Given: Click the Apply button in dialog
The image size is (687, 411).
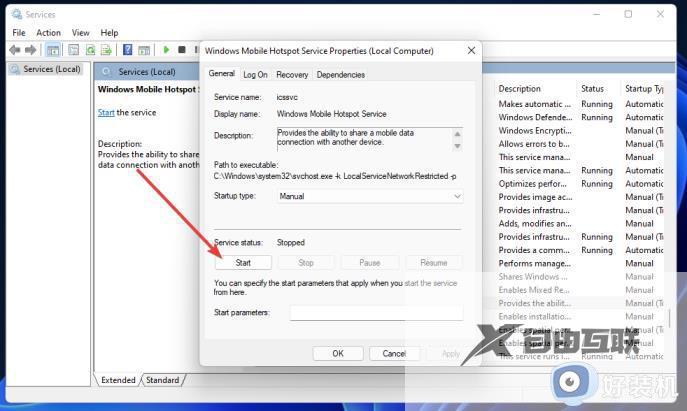Looking at the screenshot, I should tap(450, 354).
